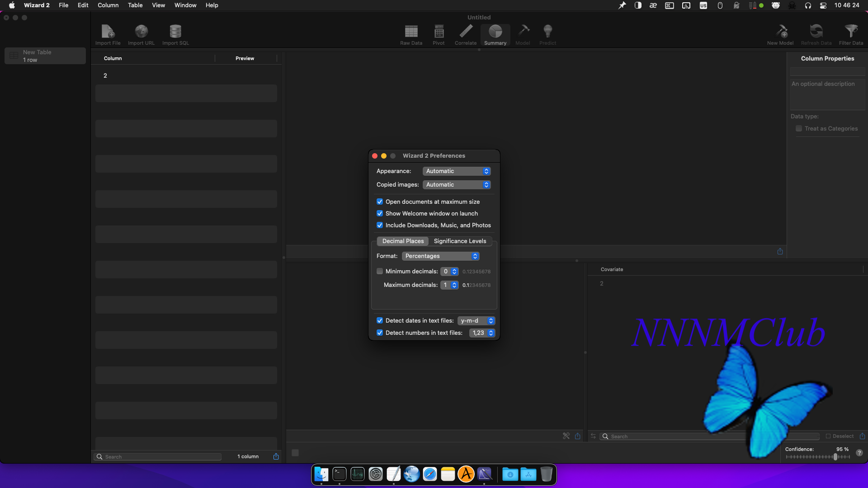Screen dimensions: 868x488
Task: Click the Preview column header
Action: point(245,58)
